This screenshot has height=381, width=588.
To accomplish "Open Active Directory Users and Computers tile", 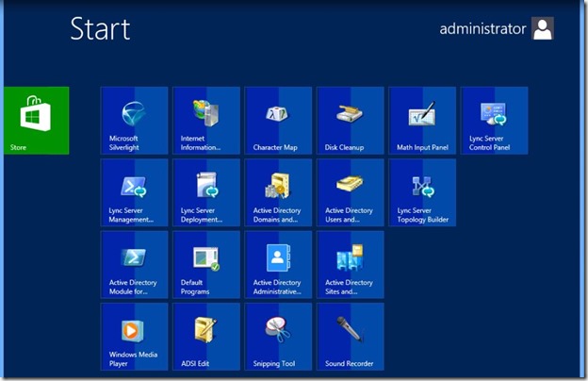I will (351, 192).
